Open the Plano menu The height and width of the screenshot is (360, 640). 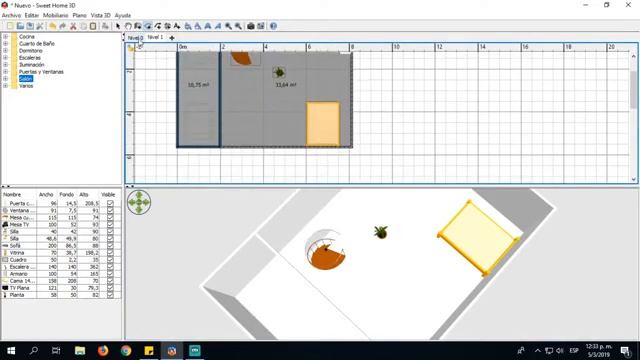[80, 15]
